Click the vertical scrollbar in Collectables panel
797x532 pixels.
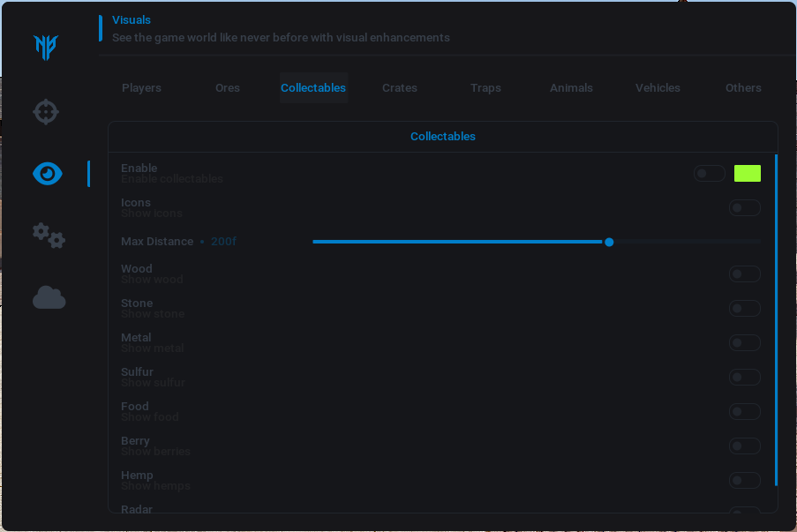pos(776,318)
